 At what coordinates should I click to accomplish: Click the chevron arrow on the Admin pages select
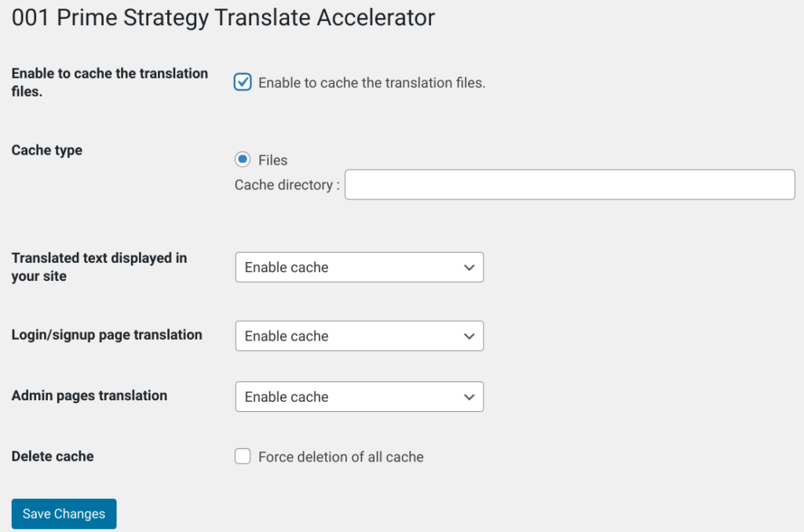point(469,397)
